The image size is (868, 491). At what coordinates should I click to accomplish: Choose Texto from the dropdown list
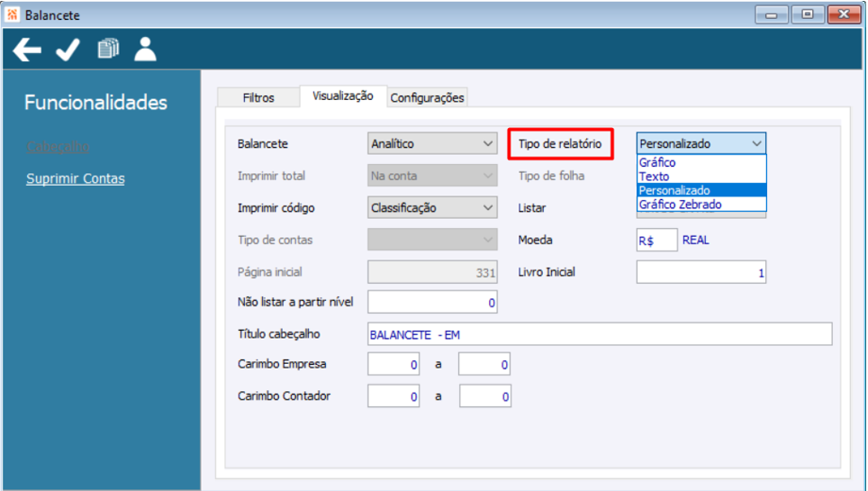click(701, 177)
